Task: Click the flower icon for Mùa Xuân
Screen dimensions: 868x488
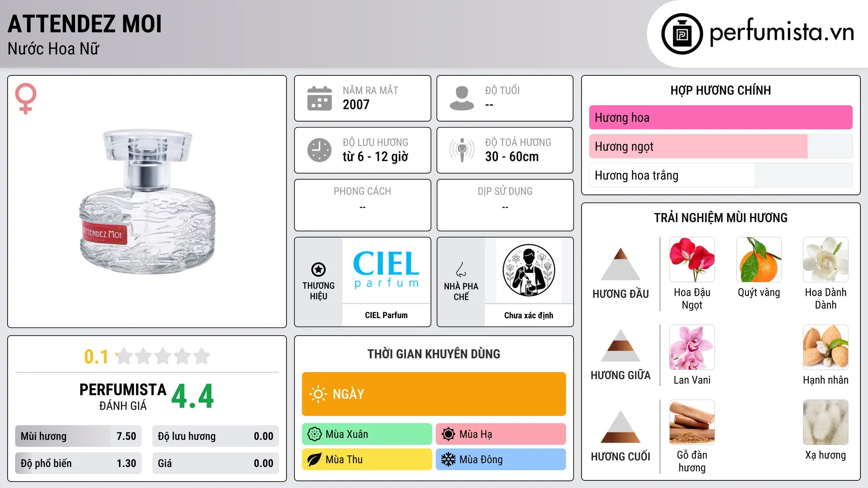Action: point(314,434)
